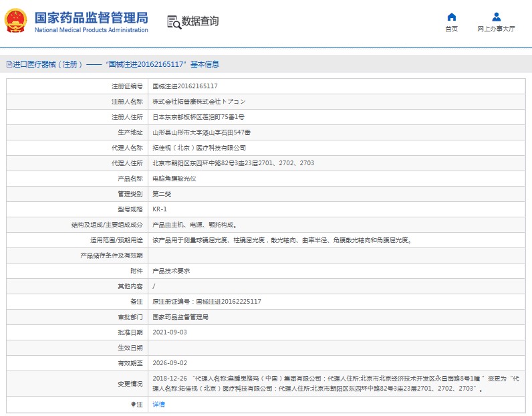Click the 产品储存条件及有效期 label

click(112, 255)
